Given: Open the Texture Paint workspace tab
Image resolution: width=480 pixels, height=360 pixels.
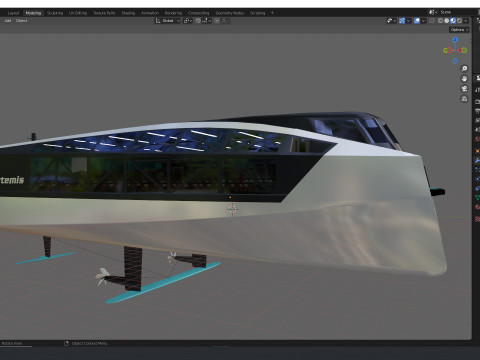Looking at the screenshot, I should (104, 13).
